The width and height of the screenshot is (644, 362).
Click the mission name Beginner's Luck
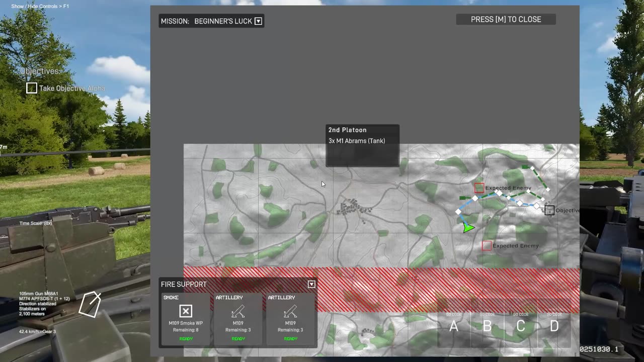pyautogui.click(x=222, y=21)
